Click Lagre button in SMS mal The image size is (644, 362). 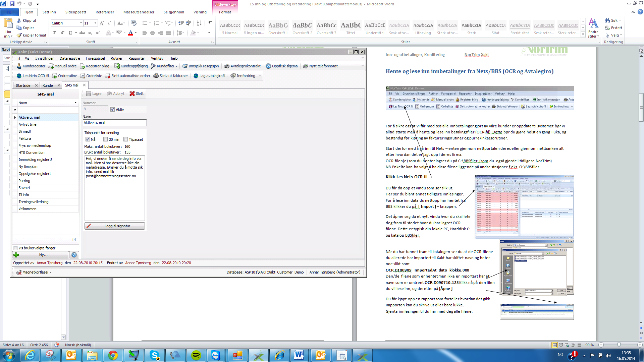point(94,94)
